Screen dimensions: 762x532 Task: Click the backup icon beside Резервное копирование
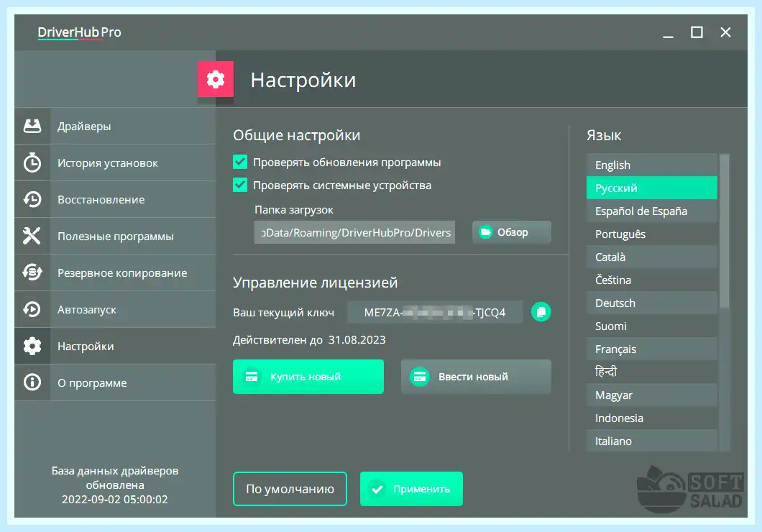[x=32, y=272]
